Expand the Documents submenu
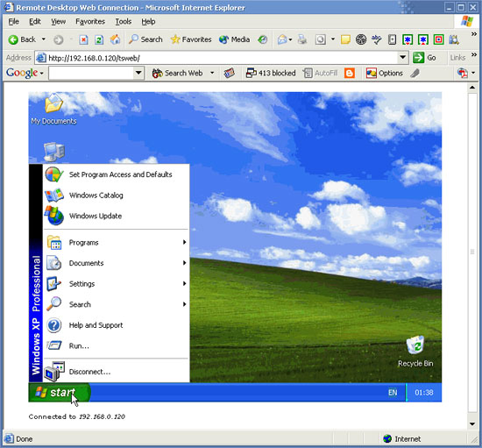This screenshot has height=448, width=482. pyautogui.click(x=117, y=263)
